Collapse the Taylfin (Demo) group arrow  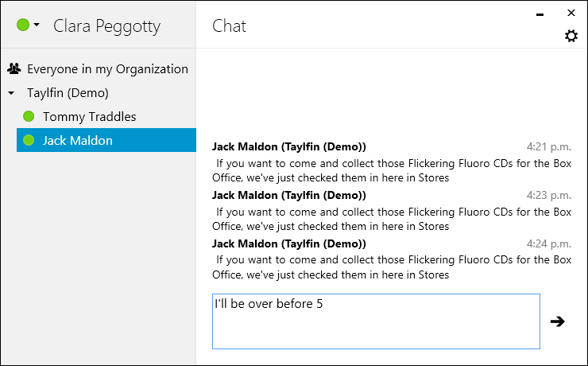click(x=11, y=93)
